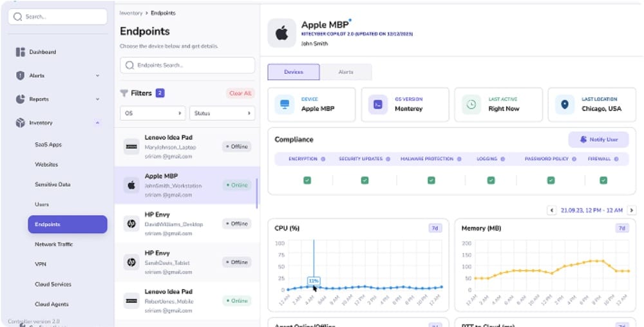Click the Malware Protection info icon

459,159
